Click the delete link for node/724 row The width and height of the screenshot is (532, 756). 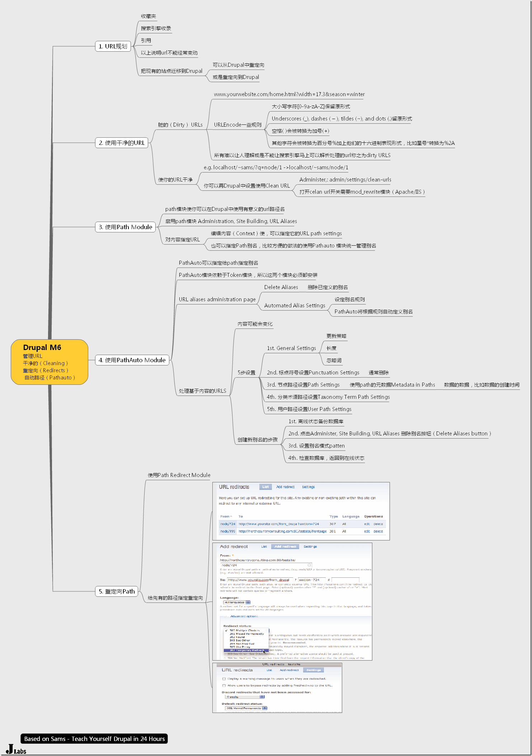pos(378,524)
